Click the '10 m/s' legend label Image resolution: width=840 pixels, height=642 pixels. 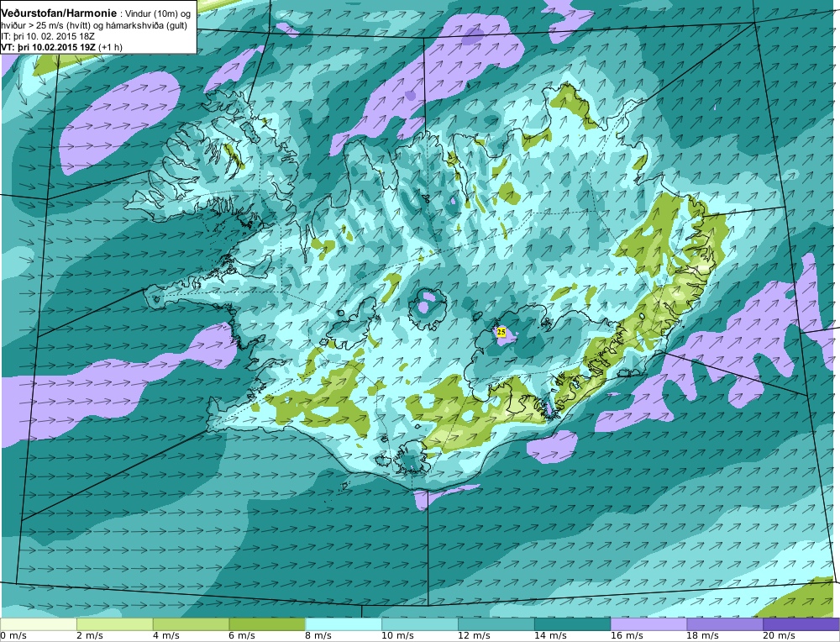[397, 636]
